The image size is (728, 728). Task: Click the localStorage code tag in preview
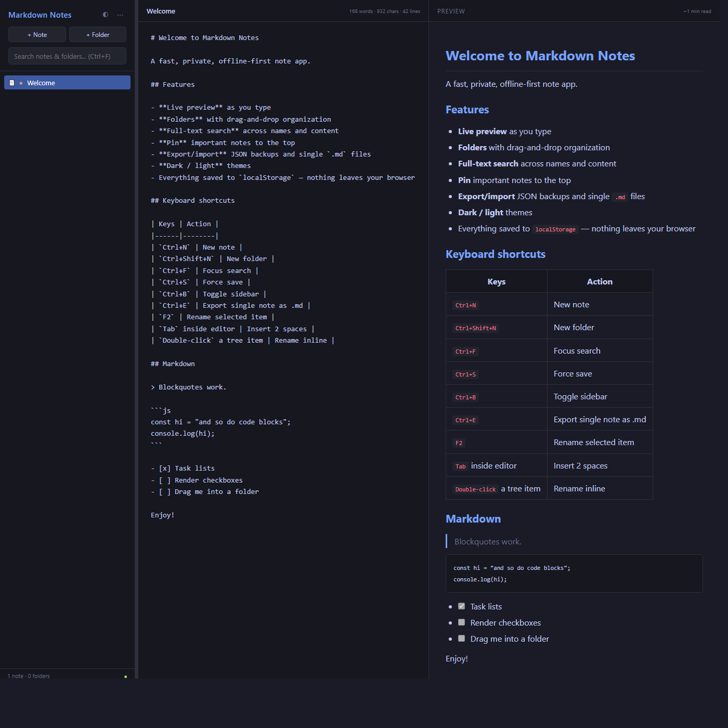click(x=555, y=229)
